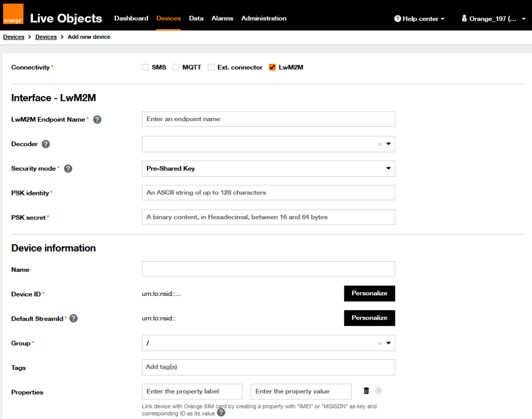Click help icon beside LwM2M Endpoint Name
Image resolution: width=532 pixels, height=419 pixels.
tap(97, 120)
